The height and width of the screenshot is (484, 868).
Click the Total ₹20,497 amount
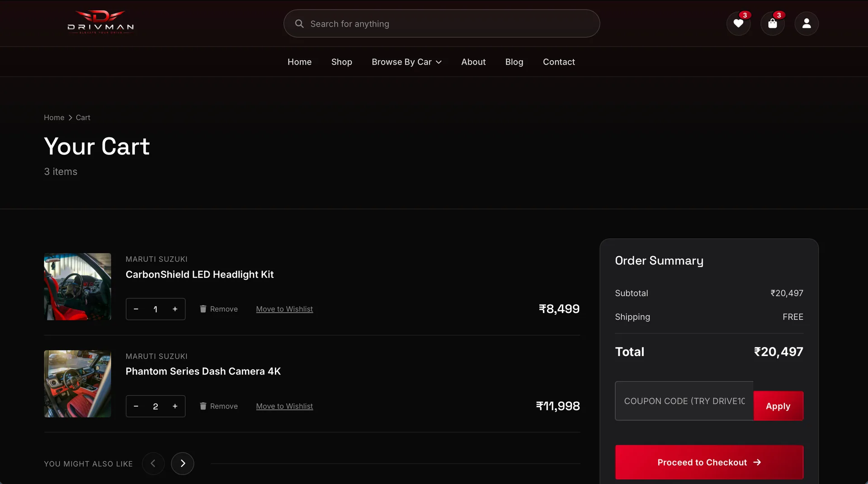coord(778,352)
